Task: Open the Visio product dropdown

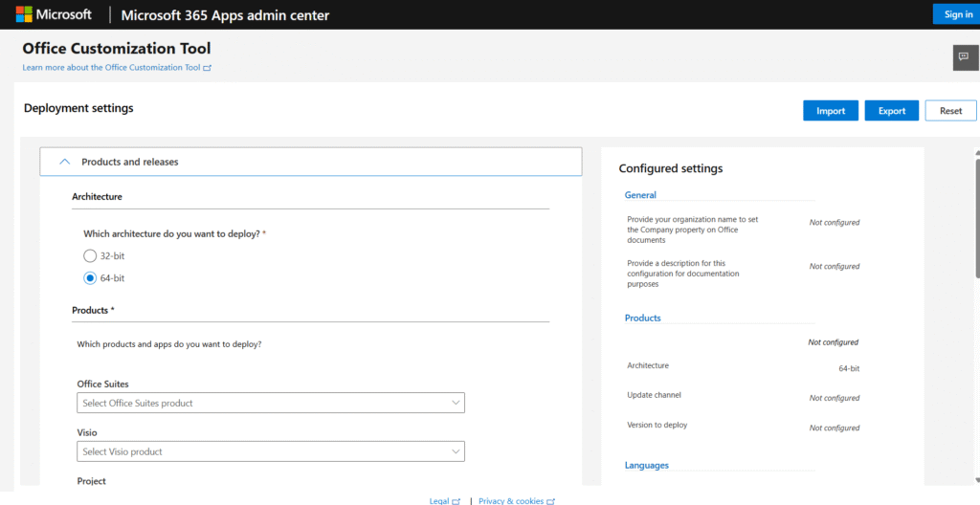Action: click(x=271, y=451)
